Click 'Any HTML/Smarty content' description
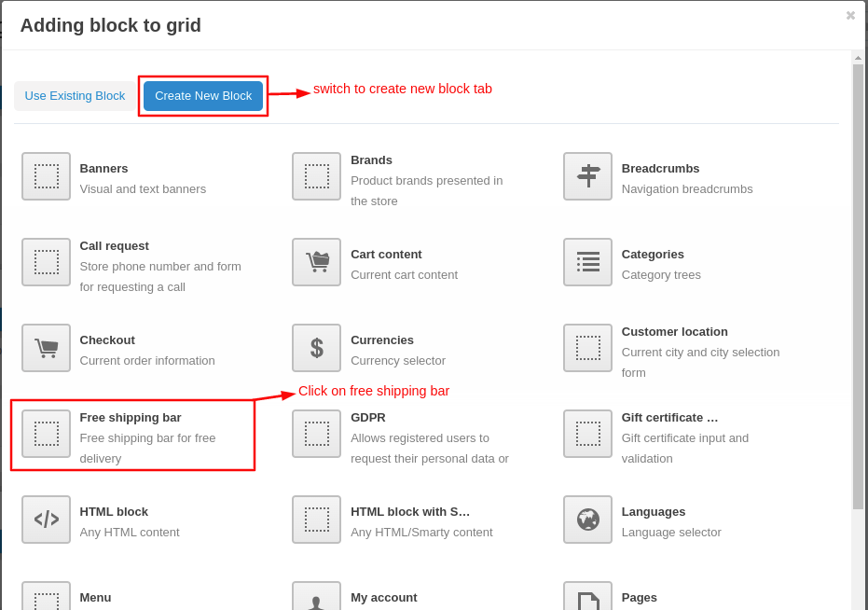This screenshot has width=868, height=610. click(x=421, y=533)
